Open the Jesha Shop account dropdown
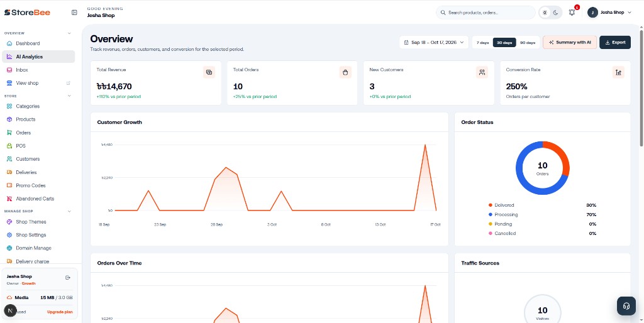644x323 pixels. 609,13
